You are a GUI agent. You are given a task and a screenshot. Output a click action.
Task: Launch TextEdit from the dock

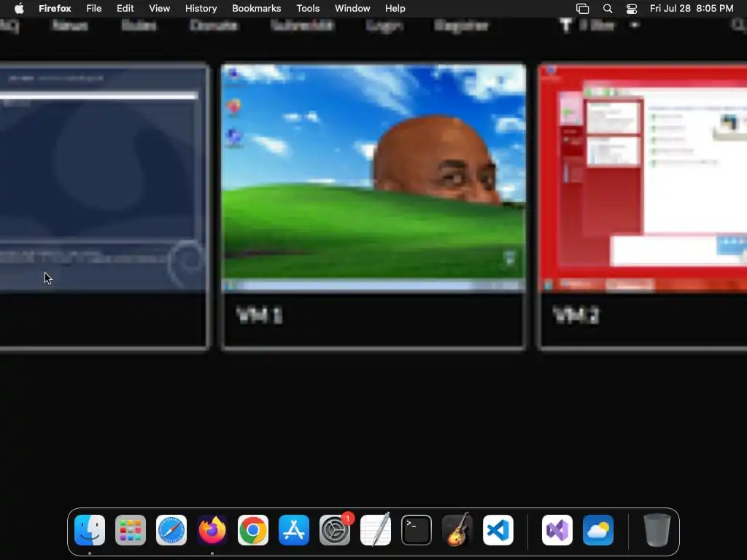376,530
